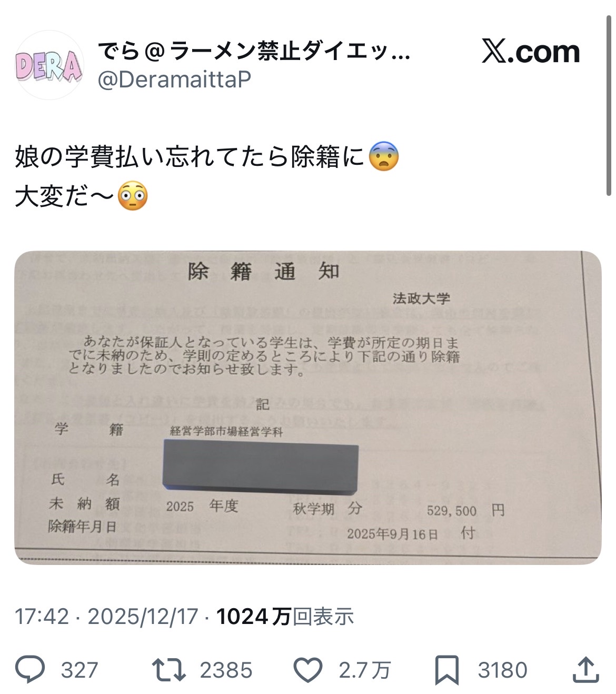Open the 2.7万 likes count
This screenshot has height=694, width=616.
point(364,670)
